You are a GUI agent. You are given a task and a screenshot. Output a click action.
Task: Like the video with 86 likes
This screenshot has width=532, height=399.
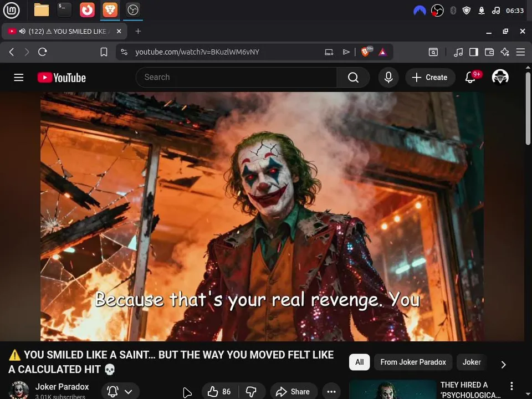click(x=219, y=392)
